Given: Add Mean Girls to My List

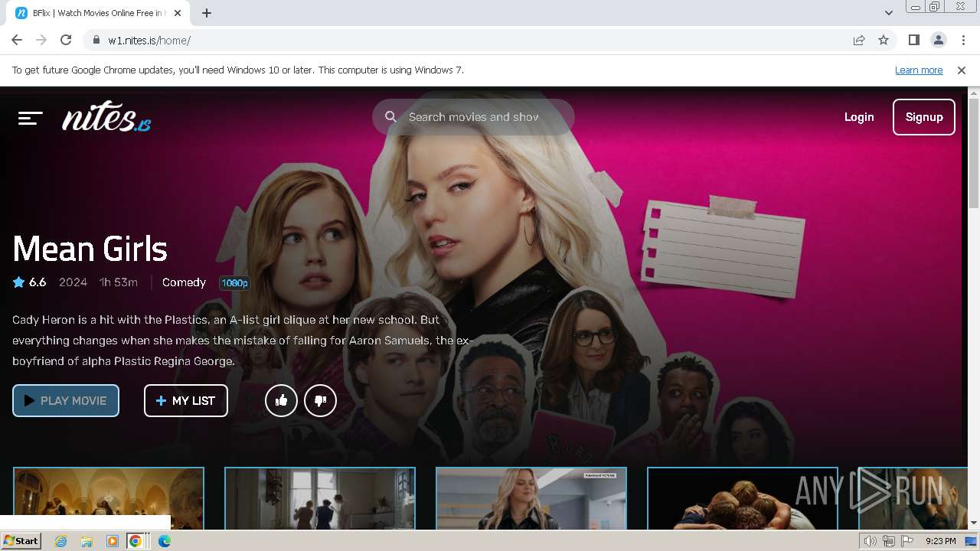Looking at the screenshot, I should (186, 400).
